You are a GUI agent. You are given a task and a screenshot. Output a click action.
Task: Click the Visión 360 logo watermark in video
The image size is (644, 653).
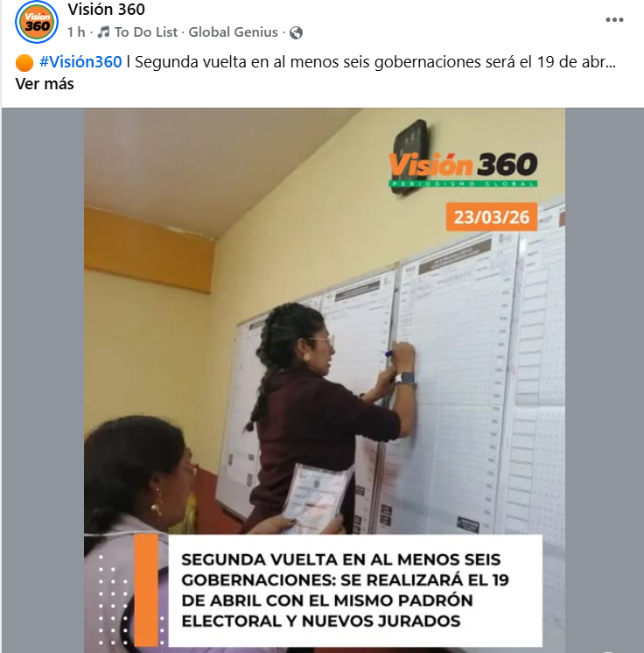click(463, 170)
